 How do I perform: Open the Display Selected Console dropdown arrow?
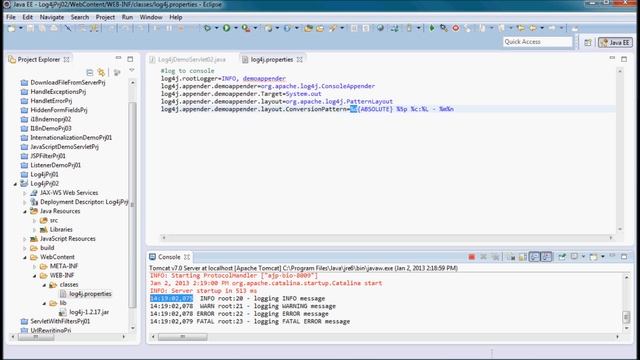[583, 257]
